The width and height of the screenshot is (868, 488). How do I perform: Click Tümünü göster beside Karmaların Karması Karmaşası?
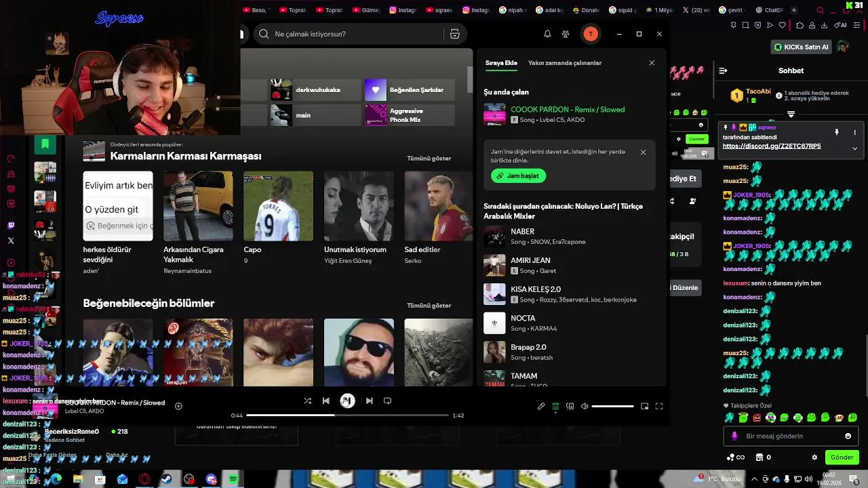click(x=429, y=159)
